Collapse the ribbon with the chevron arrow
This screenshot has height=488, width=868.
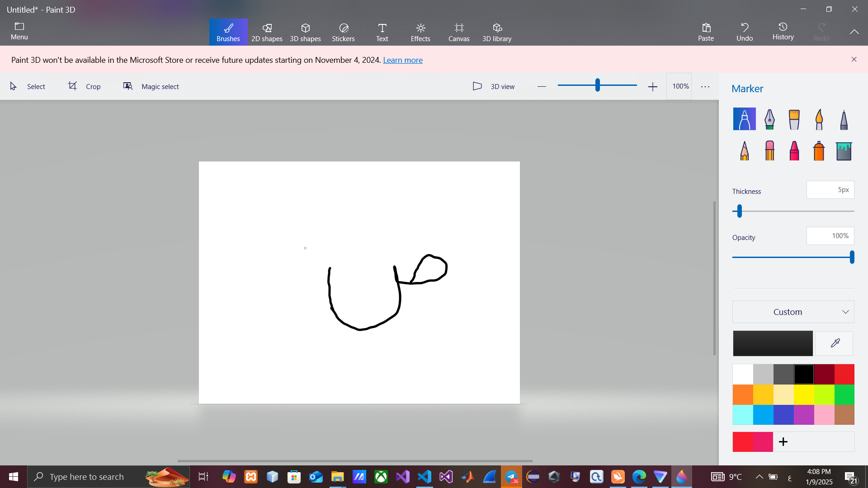pyautogui.click(x=854, y=32)
